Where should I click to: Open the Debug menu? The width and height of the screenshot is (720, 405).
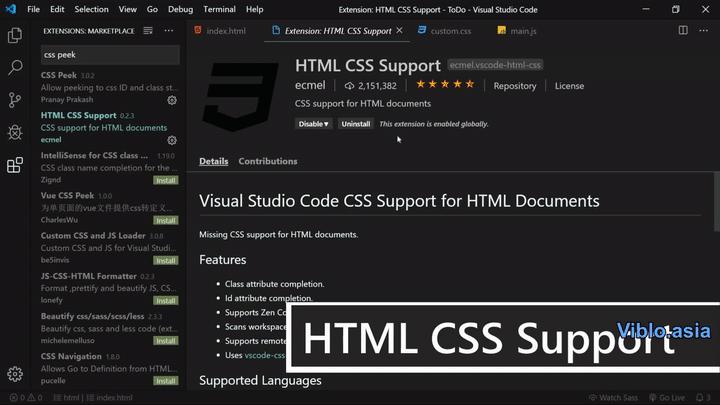[x=180, y=9]
